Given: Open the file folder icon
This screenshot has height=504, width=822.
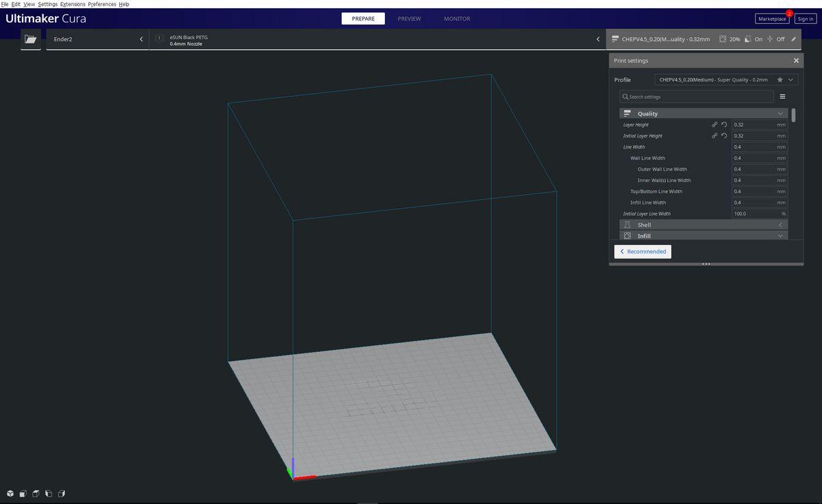Looking at the screenshot, I should pyautogui.click(x=30, y=39).
